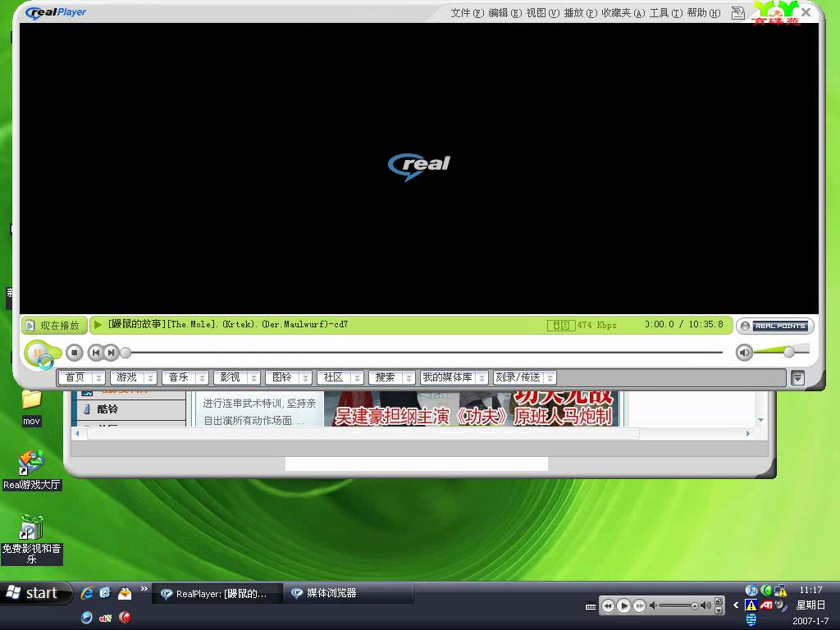The width and height of the screenshot is (840, 630).
Task: Open the 音乐 music tab
Action: pos(178,377)
